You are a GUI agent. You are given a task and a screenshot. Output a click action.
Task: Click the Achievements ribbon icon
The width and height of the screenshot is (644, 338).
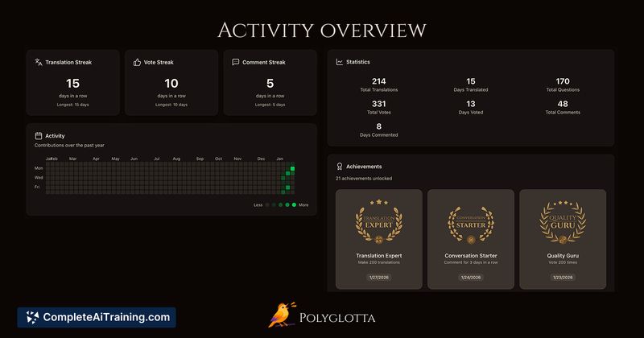point(339,167)
